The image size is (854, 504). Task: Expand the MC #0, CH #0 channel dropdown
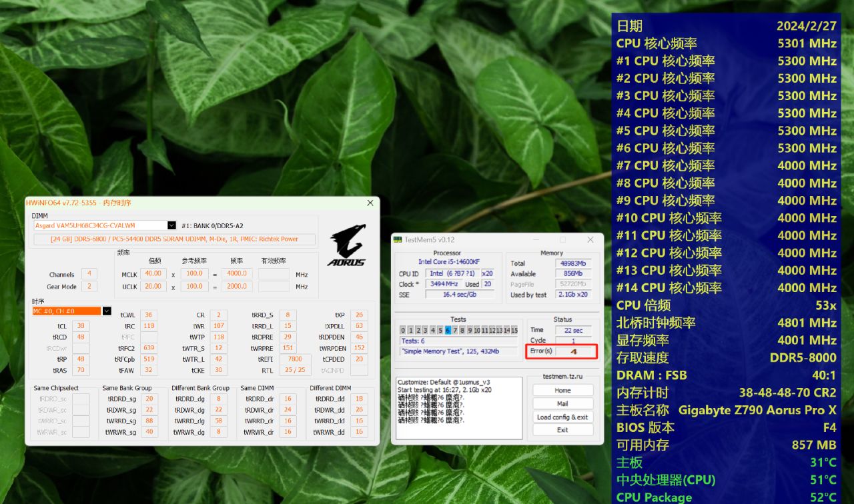pyautogui.click(x=106, y=311)
